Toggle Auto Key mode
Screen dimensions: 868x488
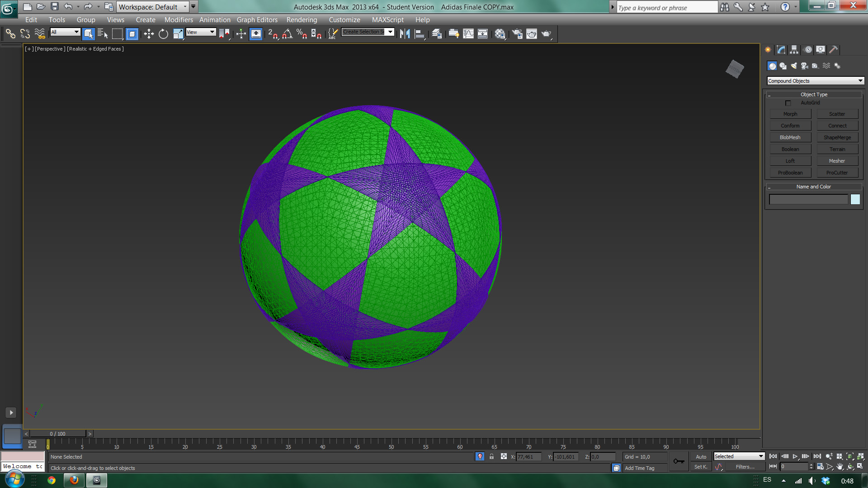click(701, 457)
